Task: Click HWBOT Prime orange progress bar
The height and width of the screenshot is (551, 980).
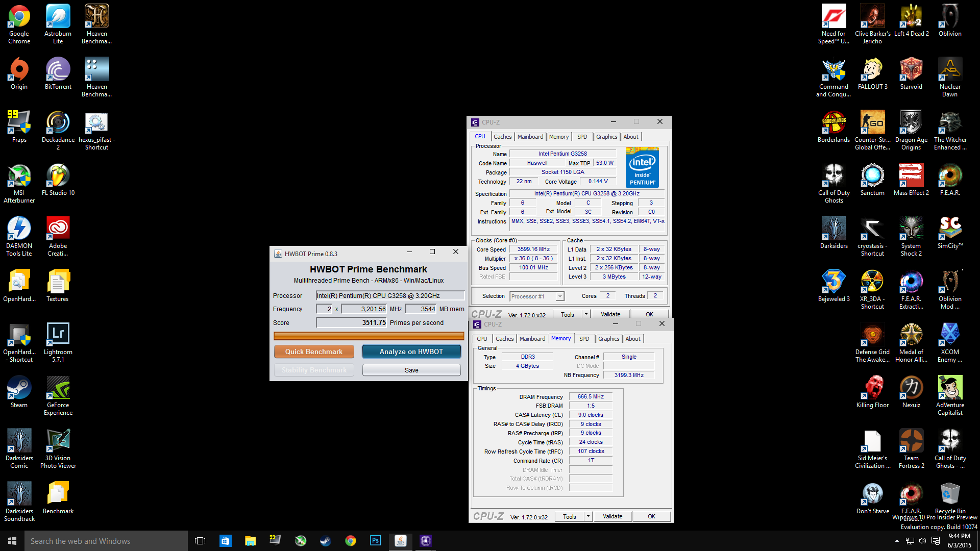Action: point(369,336)
